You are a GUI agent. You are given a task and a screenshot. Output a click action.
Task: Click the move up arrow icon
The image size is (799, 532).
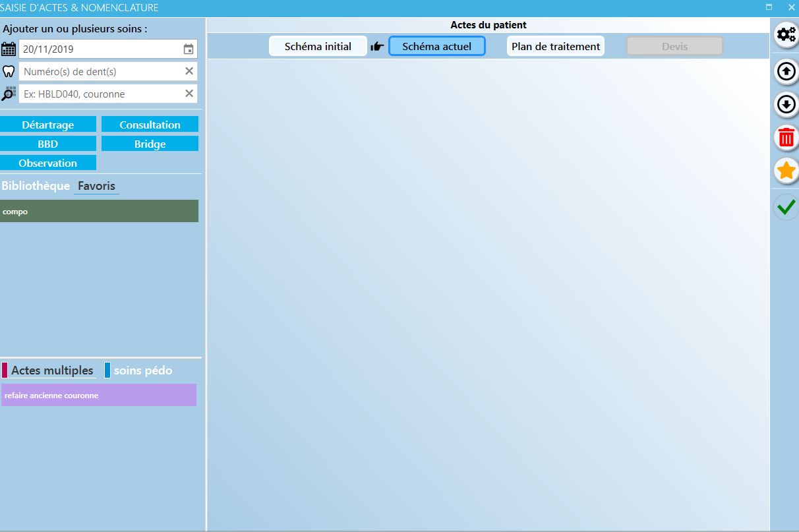click(x=786, y=71)
